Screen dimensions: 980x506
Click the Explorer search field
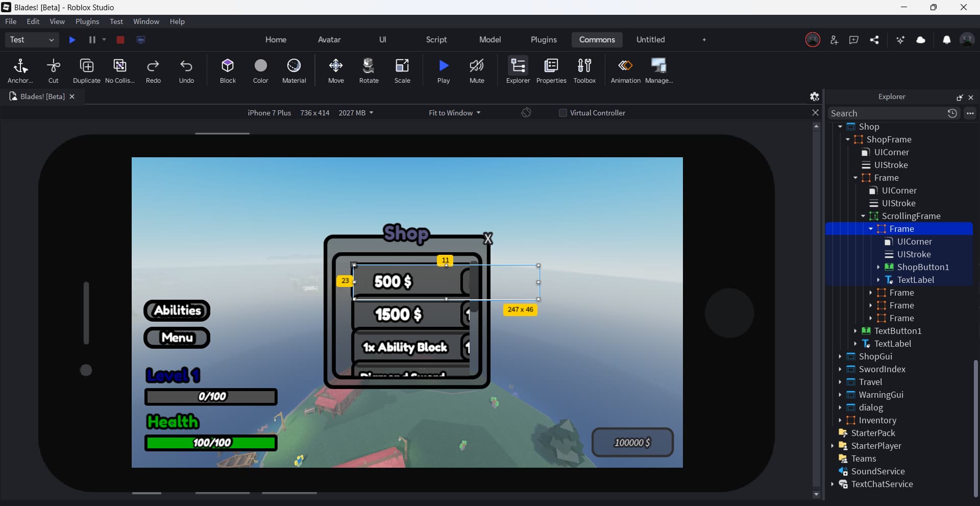click(x=888, y=113)
